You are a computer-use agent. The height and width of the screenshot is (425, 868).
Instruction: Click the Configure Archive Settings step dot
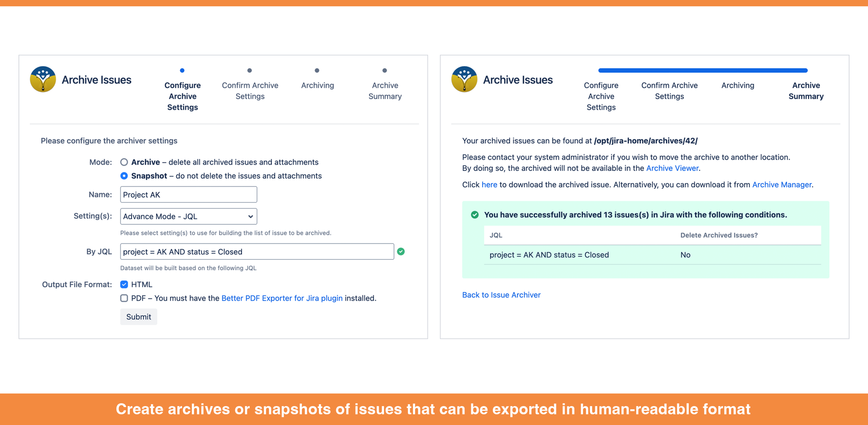182,71
